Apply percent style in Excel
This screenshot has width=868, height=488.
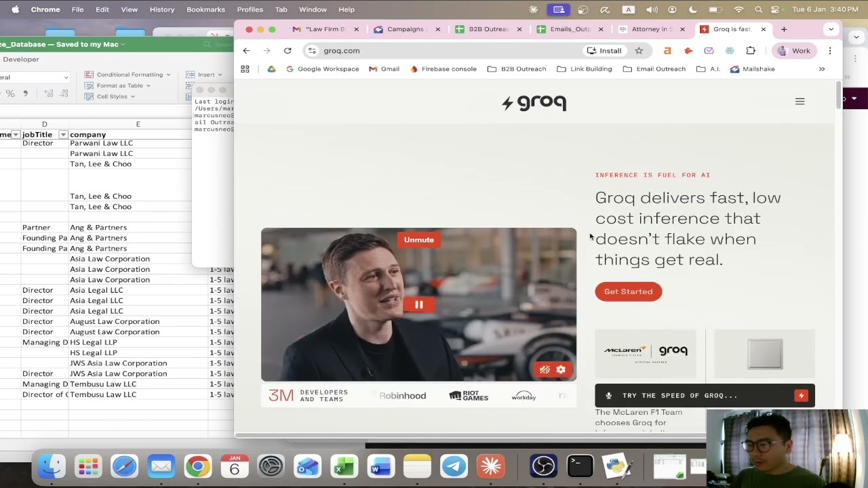(x=10, y=94)
